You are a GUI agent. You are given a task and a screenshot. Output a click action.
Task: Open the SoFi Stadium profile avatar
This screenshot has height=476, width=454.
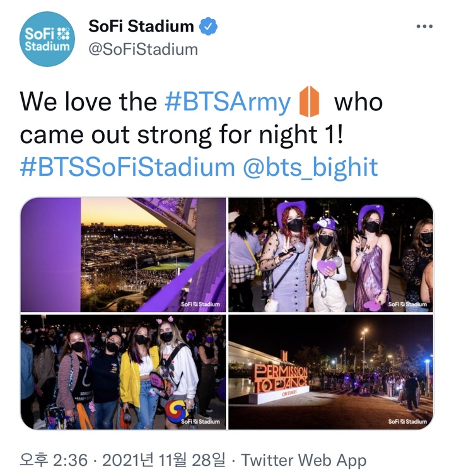pyautogui.click(x=47, y=39)
